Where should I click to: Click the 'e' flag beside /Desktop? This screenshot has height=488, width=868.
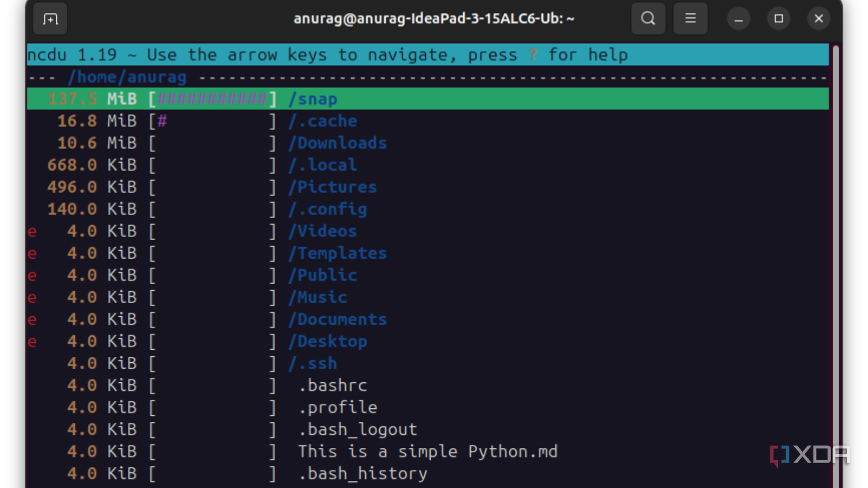pyautogui.click(x=32, y=342)
